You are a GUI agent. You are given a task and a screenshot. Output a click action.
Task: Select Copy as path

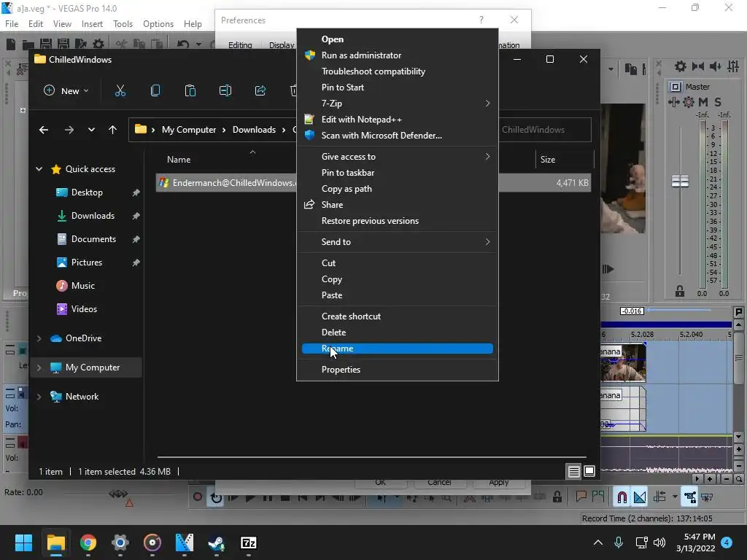(398, 189)
